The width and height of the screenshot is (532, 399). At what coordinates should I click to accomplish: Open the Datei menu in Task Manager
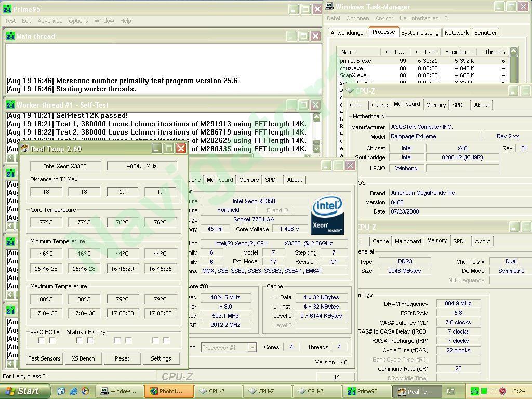[x=333, y=18]
